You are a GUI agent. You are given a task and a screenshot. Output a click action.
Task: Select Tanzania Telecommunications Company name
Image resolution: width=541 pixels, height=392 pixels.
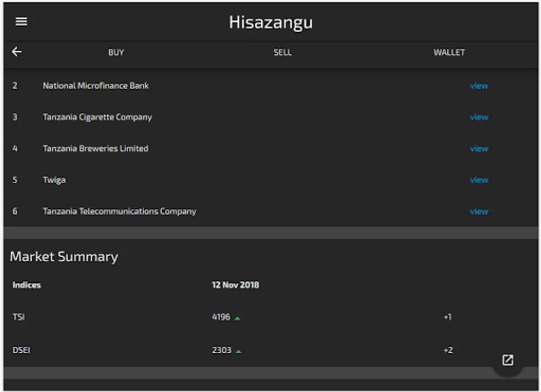pos(119,211)
